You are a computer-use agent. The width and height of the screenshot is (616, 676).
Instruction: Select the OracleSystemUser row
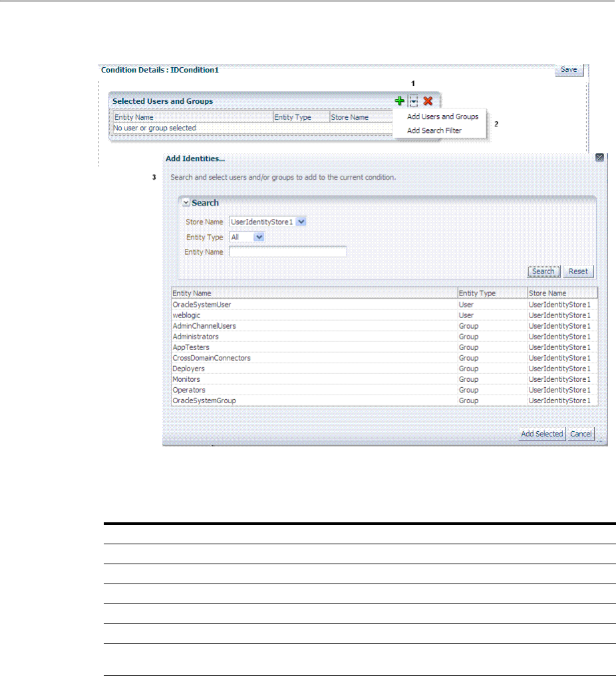385,304
